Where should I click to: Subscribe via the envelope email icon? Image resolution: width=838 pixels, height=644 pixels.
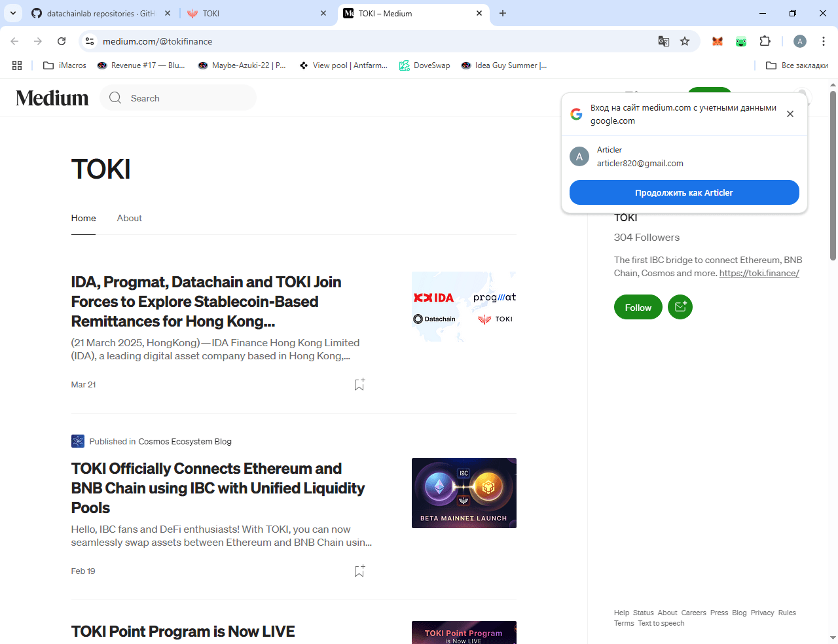pyautogui.click(x=680, y=307)
